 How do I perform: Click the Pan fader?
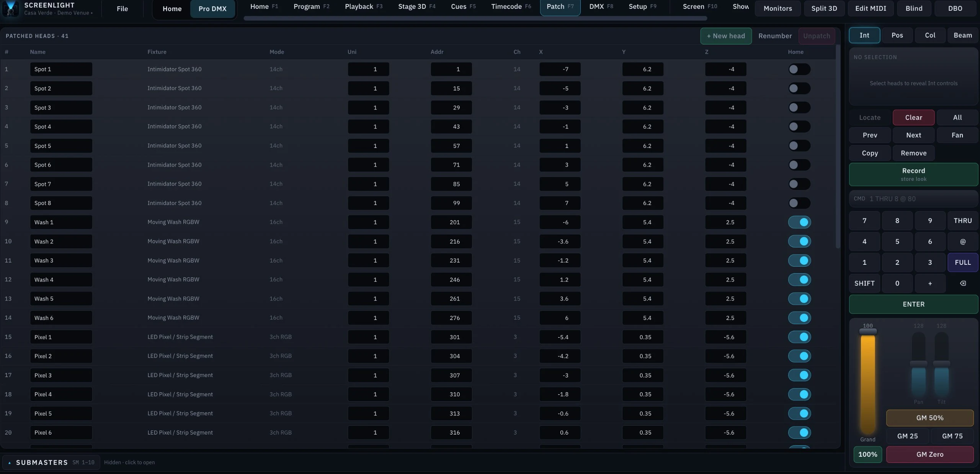coord(918,365)
